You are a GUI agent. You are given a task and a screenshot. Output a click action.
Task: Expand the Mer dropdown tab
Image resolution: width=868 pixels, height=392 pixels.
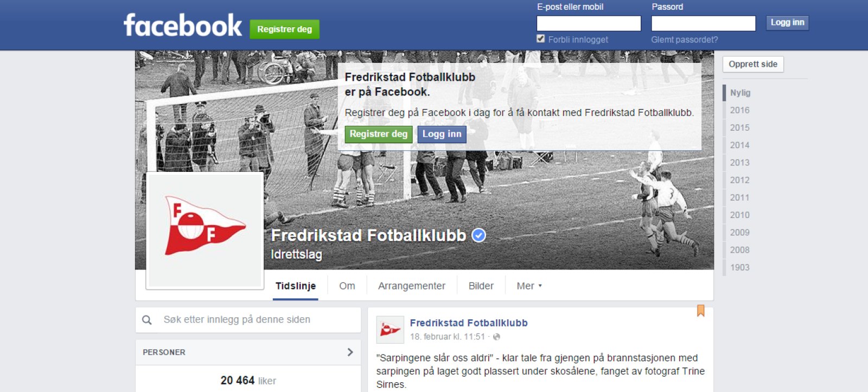pyautogui.click(x=529, y=286)
